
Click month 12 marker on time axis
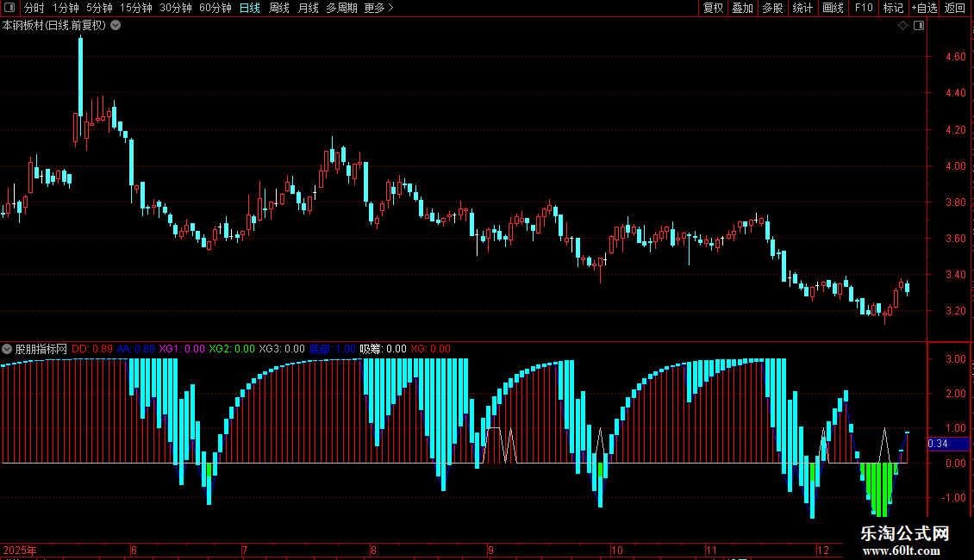coord(823,550)
